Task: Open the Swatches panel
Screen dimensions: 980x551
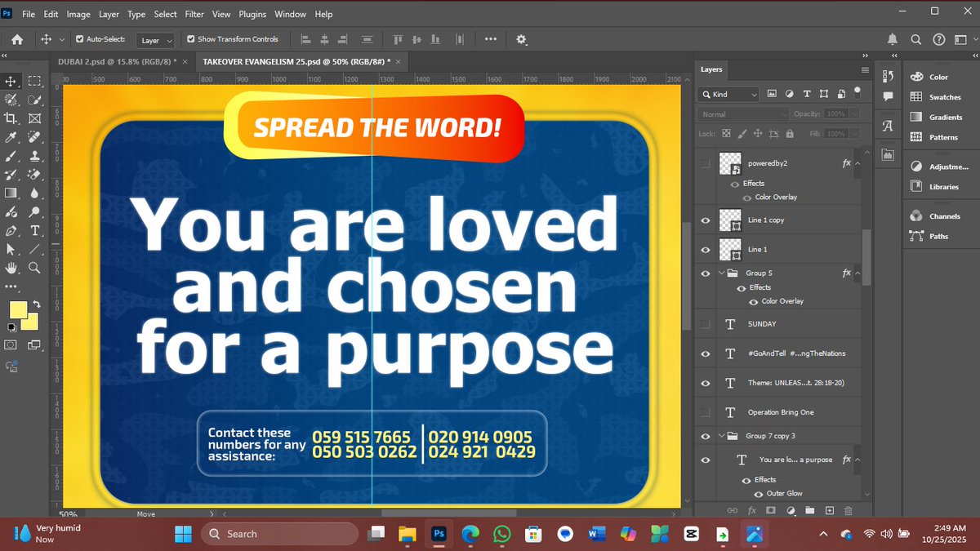Action: [938, 96]
